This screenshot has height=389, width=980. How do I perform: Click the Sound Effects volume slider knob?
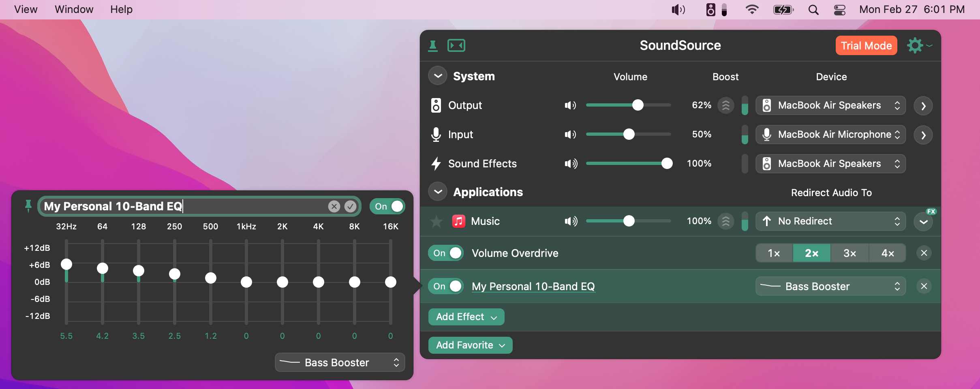click(667, 163)
